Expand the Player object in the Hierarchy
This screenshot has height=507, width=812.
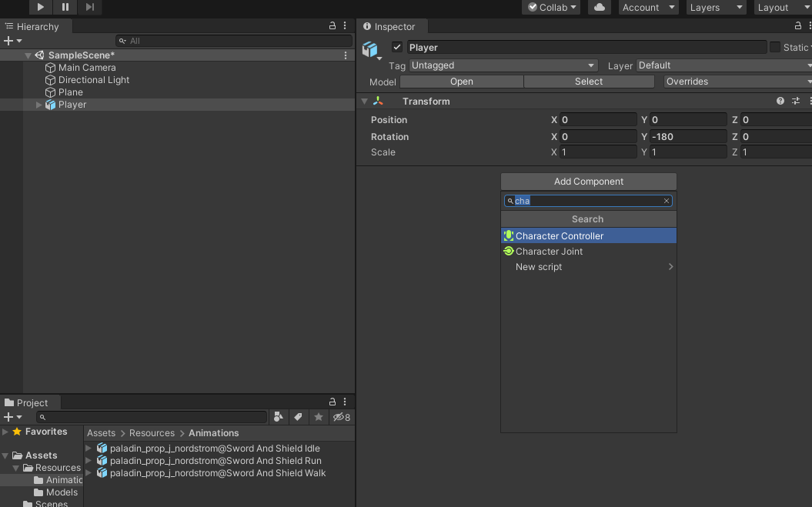[x=38, y=105]
